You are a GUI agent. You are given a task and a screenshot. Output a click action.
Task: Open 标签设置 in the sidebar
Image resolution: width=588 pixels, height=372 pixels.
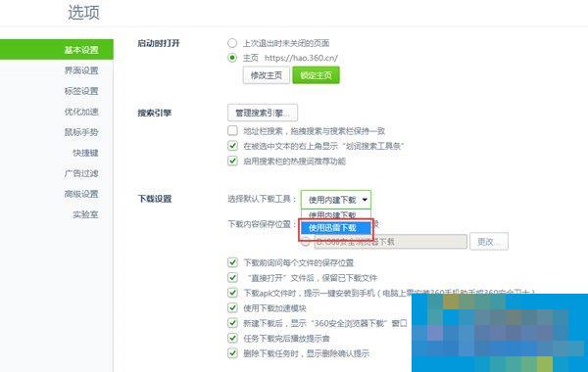[x=81, y=91]
